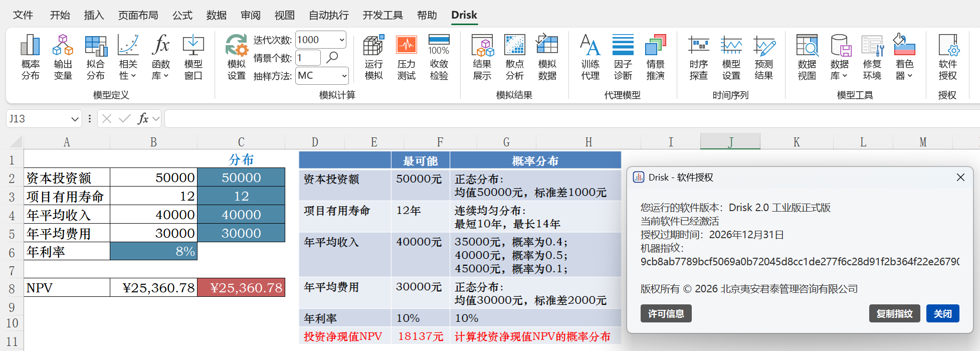
Task: Open the 数据视图 data view
Action: pyautogui.click(x=807, y=57)
